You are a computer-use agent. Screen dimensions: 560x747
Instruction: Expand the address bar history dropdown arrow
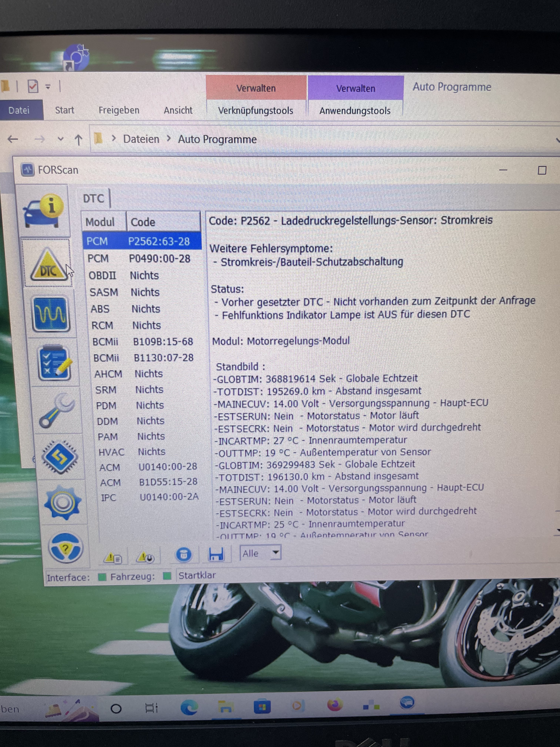click(557, 140)
